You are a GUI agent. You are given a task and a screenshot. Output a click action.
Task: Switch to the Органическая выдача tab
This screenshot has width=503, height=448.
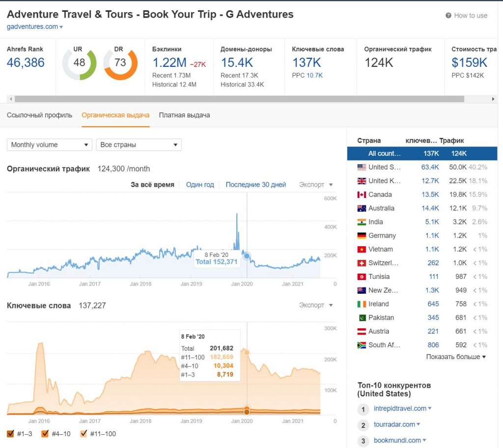pos(115,115)
